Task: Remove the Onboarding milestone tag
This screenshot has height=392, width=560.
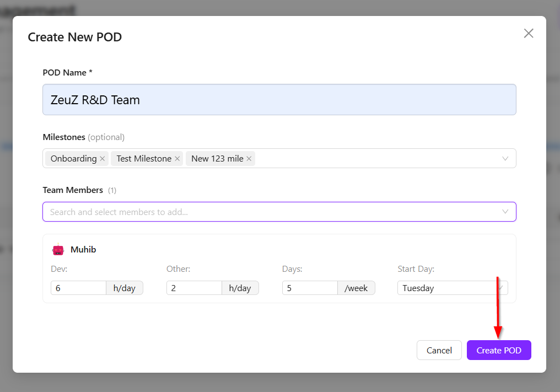Action: (x=102, y=159)
